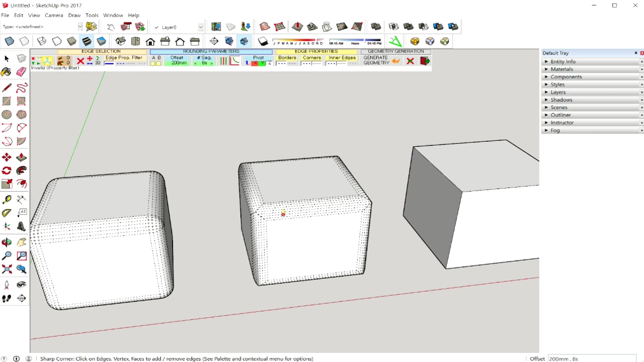Open the Window menu
Viewport: 644px width, 362px height.
113,16
